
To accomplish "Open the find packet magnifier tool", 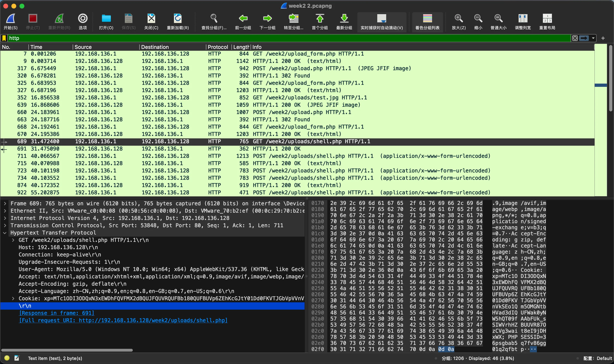I will [214, 19].
